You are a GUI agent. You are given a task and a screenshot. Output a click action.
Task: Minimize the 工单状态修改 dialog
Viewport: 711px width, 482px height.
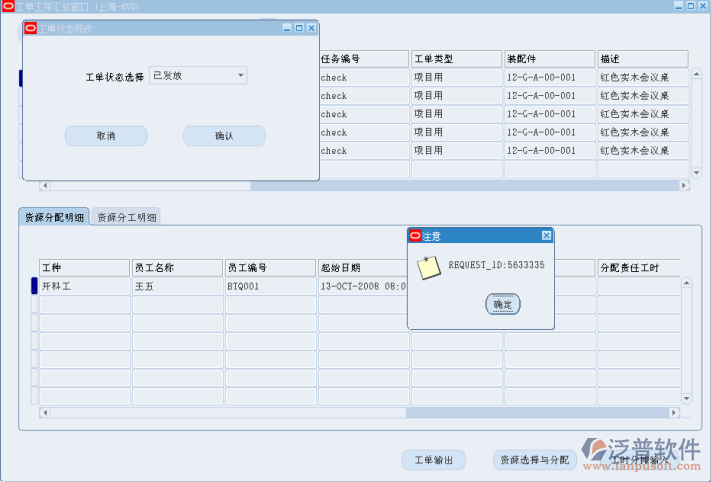pos(287,28)
